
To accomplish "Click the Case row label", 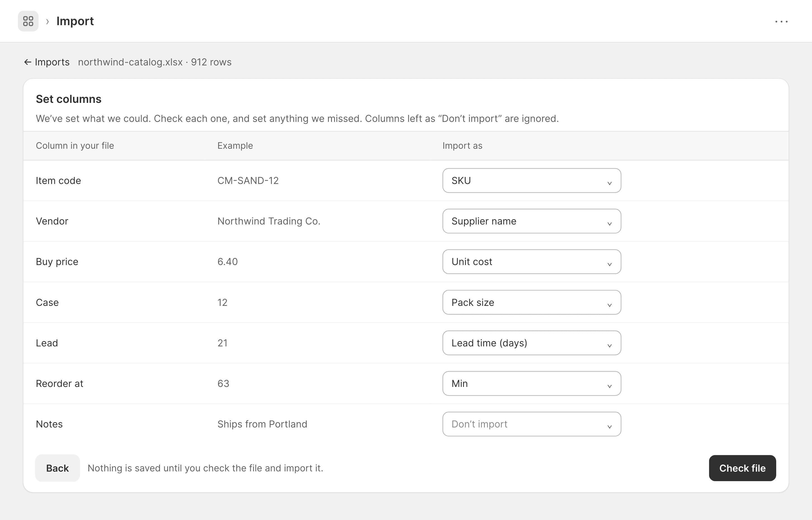I will [47, 302].
